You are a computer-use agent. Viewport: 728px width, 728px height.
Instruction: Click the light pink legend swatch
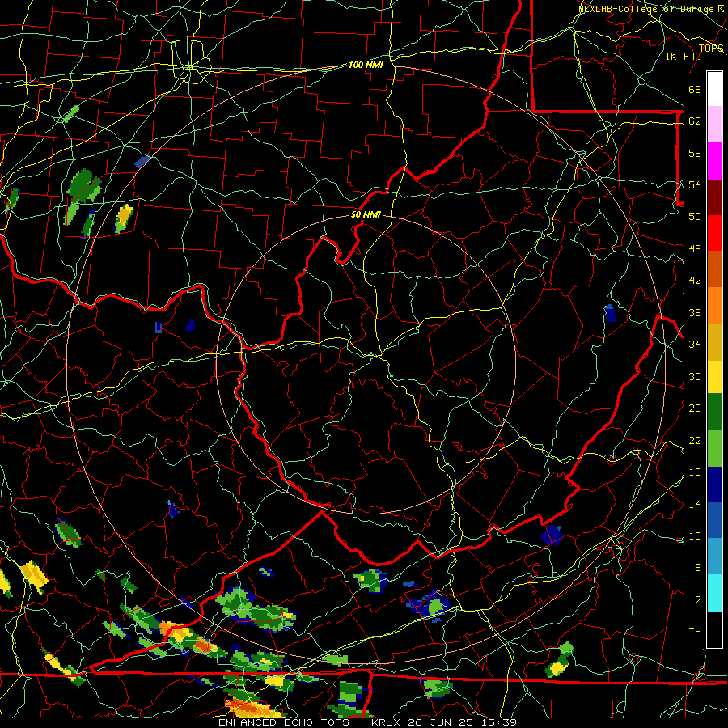point(714,125)
